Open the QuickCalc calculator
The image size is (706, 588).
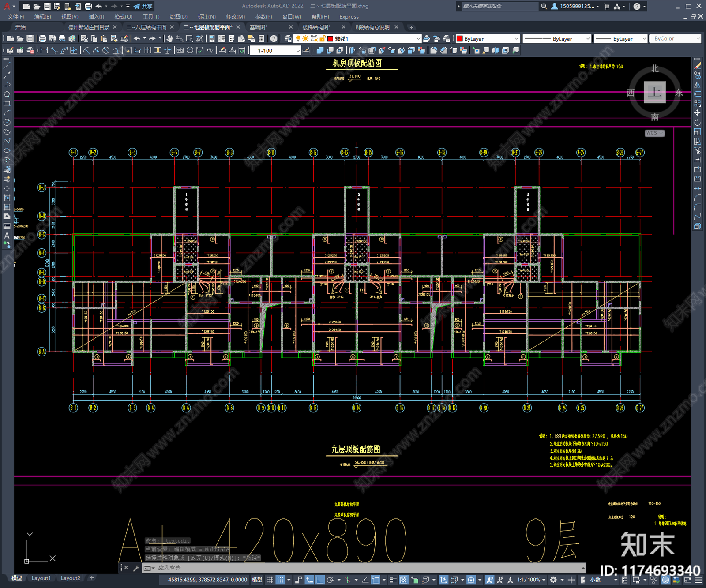coord(261,39)
